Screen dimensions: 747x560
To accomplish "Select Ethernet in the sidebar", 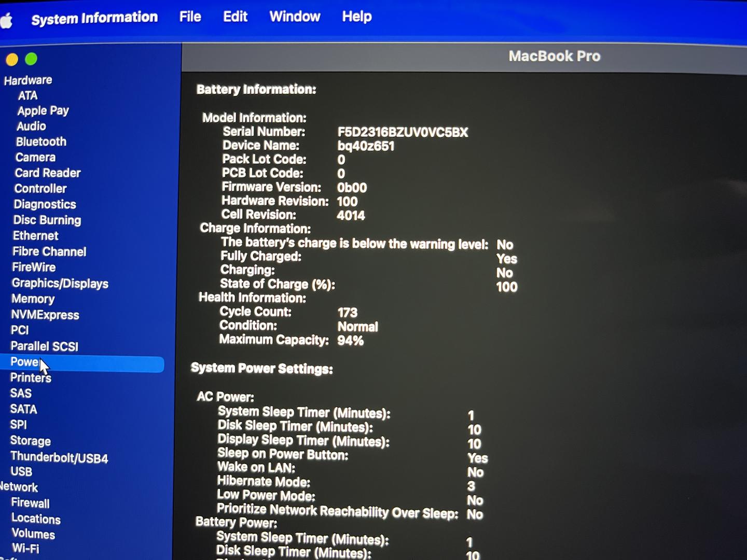I will (x=36, y=236).
